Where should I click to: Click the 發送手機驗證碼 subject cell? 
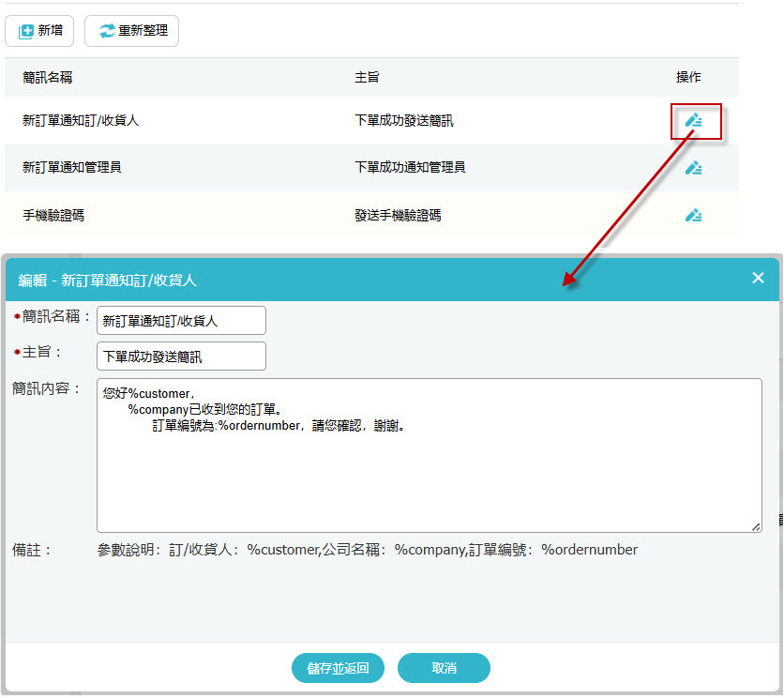(x=398, y=216)
